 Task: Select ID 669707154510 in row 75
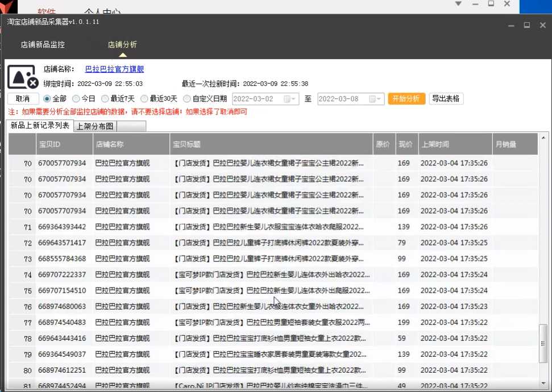tap(62, 291)
